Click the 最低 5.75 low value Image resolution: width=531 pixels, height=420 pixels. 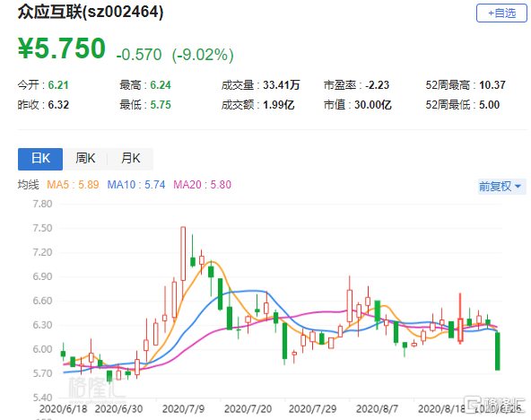coord(145,105)
